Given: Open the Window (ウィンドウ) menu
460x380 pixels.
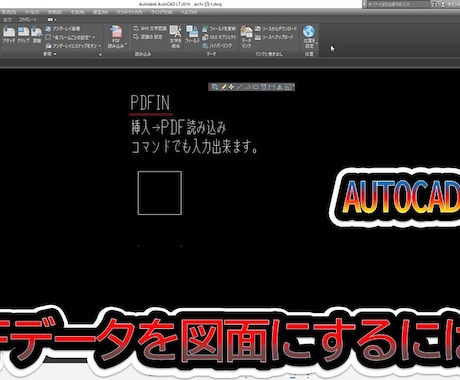Looking at the screenshot, I should pos(162,12).
